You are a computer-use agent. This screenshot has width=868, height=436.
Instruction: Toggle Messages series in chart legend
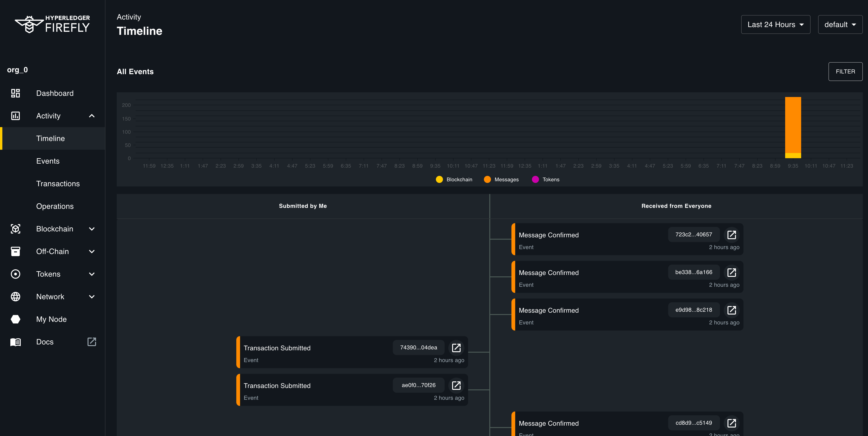pyautogui.click(x=501, y=180)
